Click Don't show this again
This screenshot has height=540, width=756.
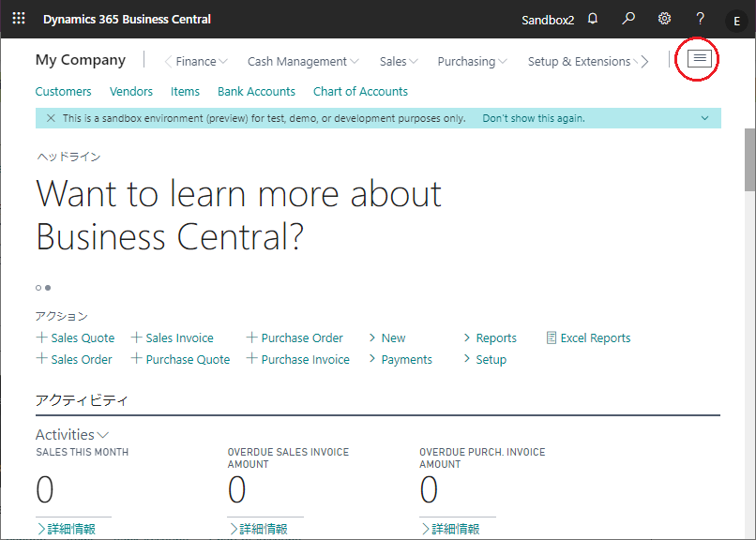[534, 118]
